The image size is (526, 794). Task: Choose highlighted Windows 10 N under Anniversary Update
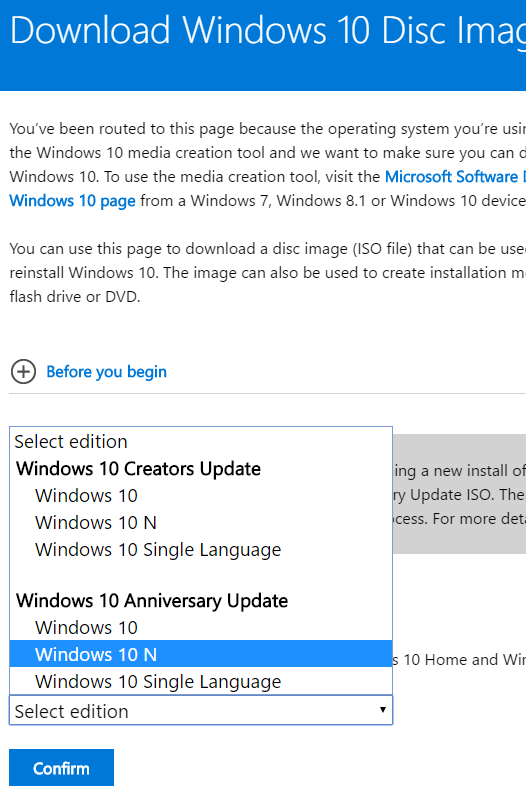pyautogui.click(x=201, y=654)
